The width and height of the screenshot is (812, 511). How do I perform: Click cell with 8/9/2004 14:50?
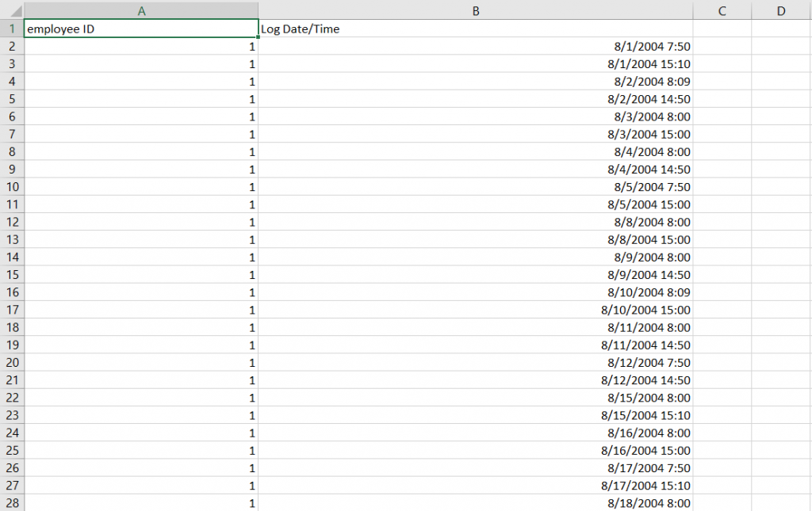[x=476, y=275]
